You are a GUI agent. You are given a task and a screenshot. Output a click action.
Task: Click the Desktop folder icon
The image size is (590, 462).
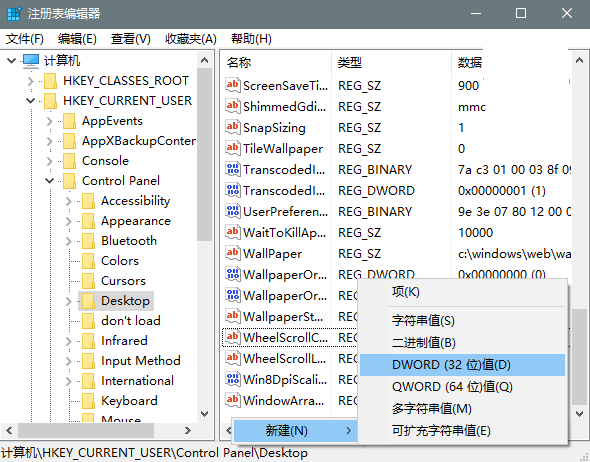point(88,301)
